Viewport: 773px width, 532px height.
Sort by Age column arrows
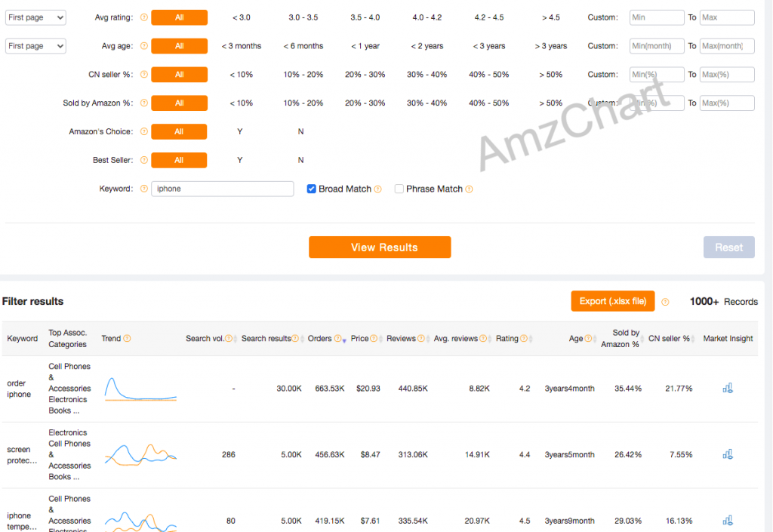click(595, 339)
